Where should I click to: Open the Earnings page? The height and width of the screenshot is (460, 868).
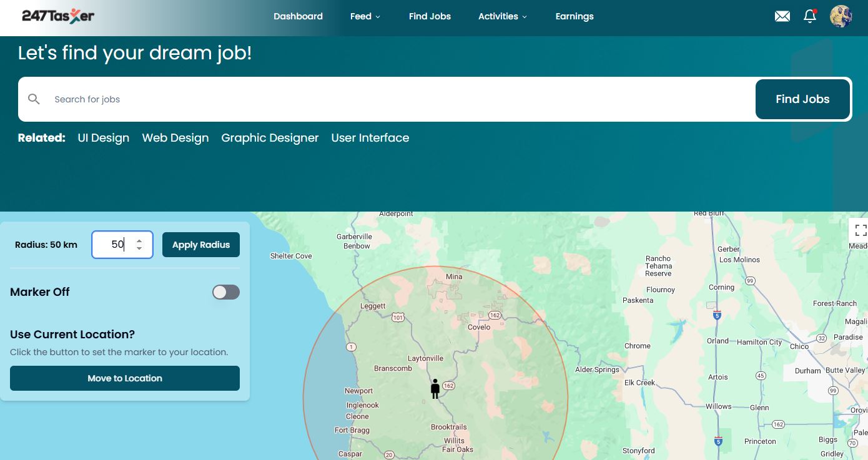coord(575,16)
